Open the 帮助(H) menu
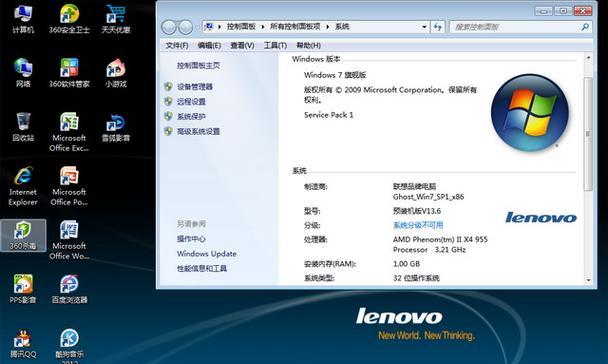The height and width of the screenshot is (364, 608). pos(309,45)
